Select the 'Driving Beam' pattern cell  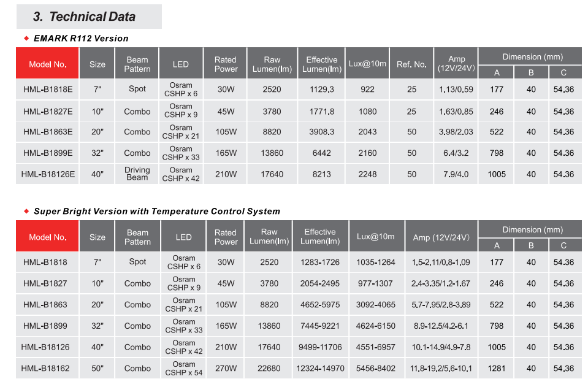tap(137, 174)
